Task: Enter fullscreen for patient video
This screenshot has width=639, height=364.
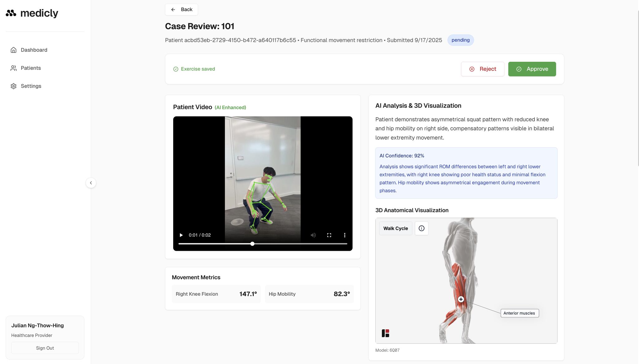Action: coord(329,235)
